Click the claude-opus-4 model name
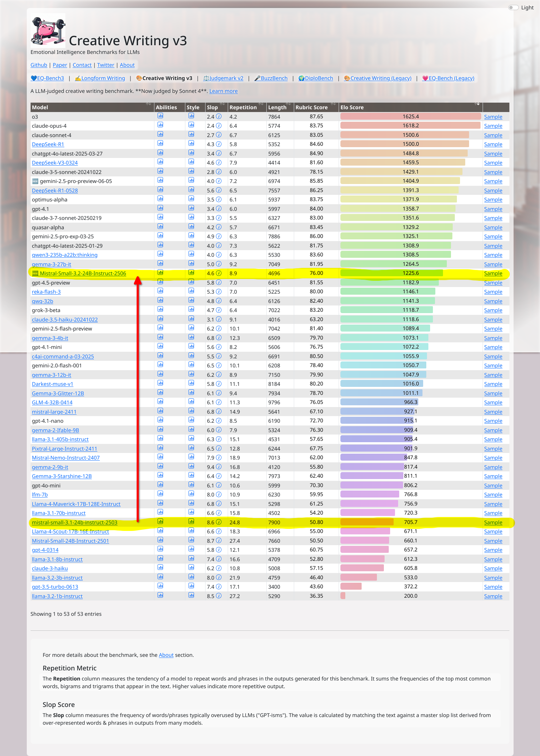The width and height of the screenshot is (540, 756). [49, 126]
